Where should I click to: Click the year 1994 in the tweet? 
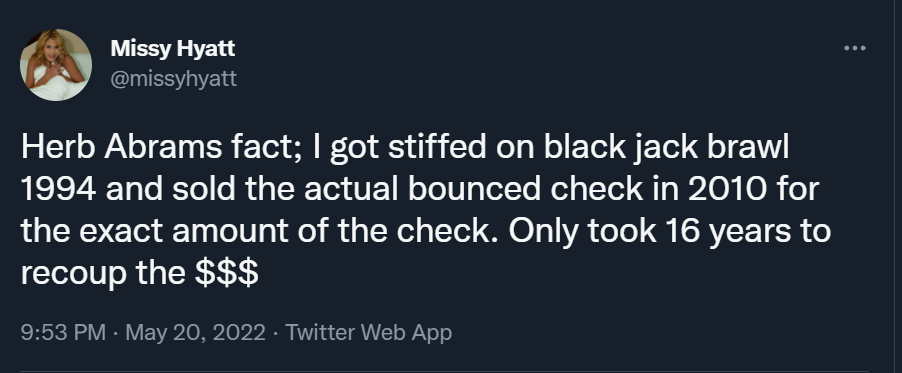point(59,189)
